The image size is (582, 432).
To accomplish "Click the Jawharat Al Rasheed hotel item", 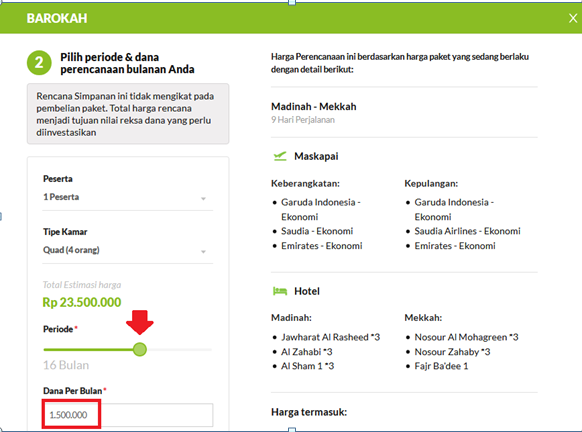I will [330, 337].
